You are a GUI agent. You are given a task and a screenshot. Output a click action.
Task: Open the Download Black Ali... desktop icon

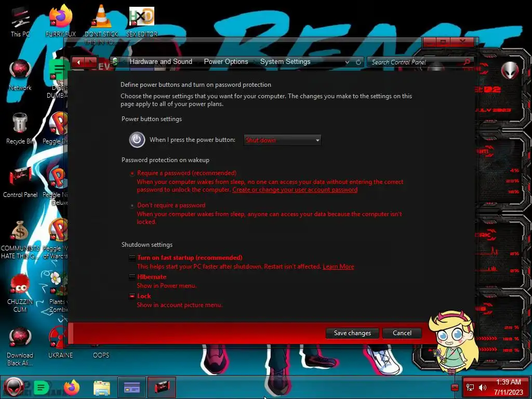20,346
